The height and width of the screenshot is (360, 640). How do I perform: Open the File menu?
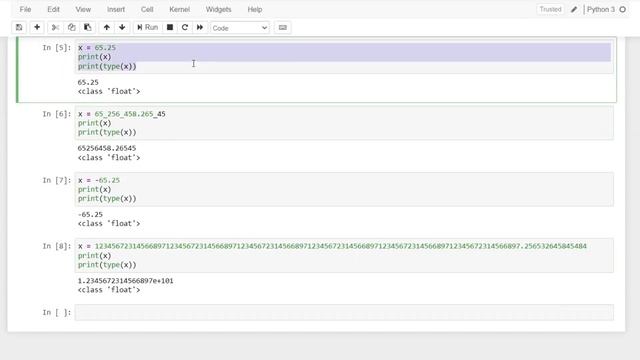[25, 9]
